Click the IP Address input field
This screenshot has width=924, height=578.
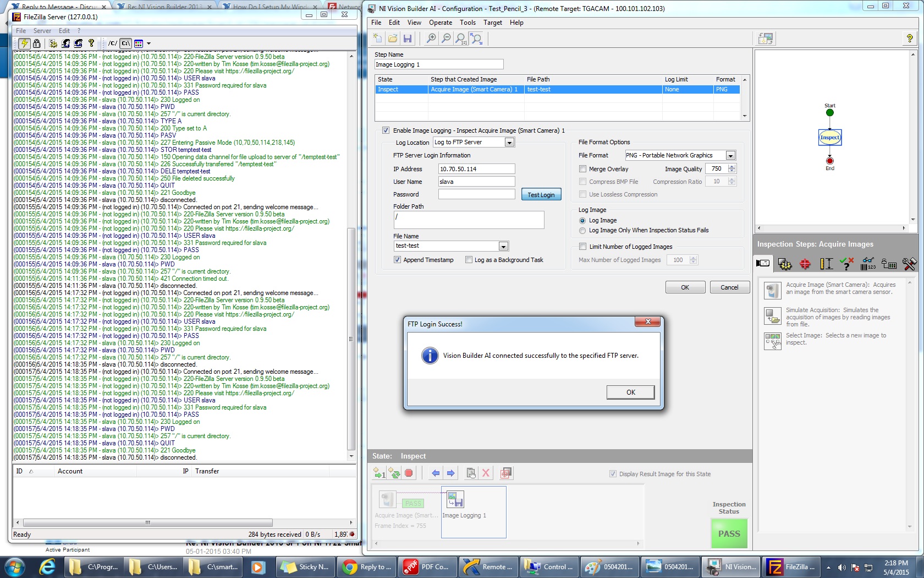coord(476,169)
